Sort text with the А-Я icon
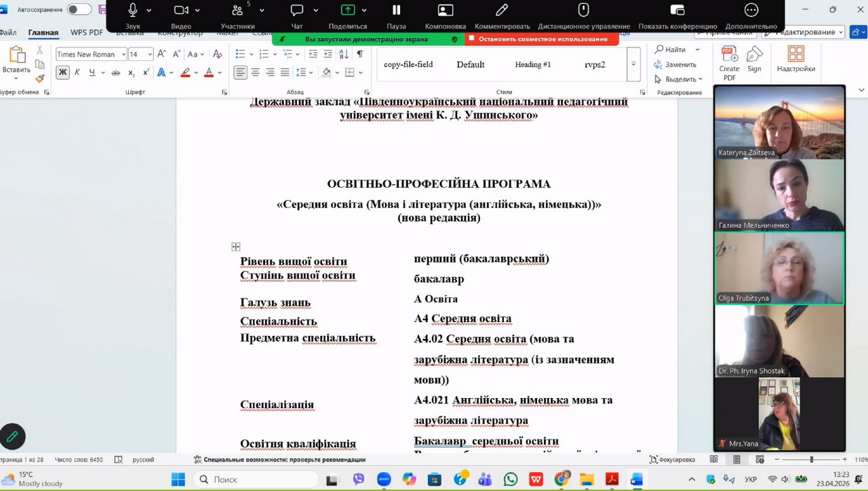The width and height of the screenshot is (868, 491). click(x=345, y=54)
